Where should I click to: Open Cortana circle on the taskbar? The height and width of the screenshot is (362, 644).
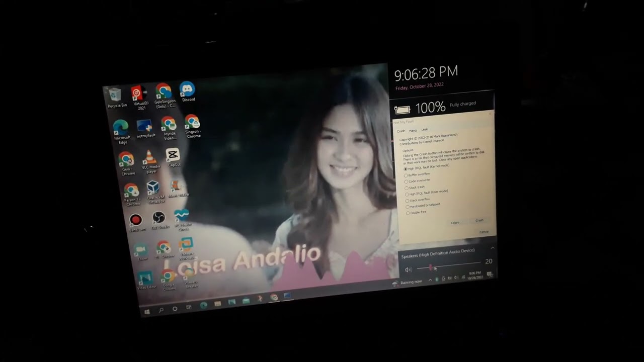pyautogui.click(x=175, y=308)
